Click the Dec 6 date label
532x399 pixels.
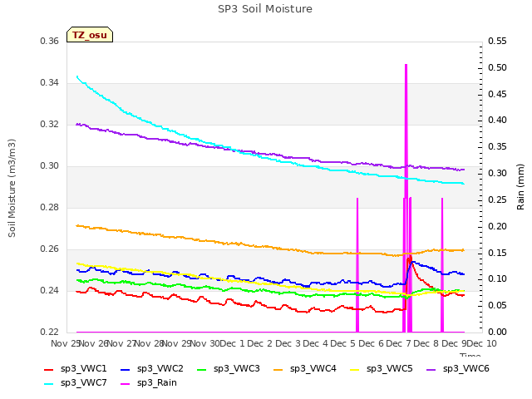point(371,344)
